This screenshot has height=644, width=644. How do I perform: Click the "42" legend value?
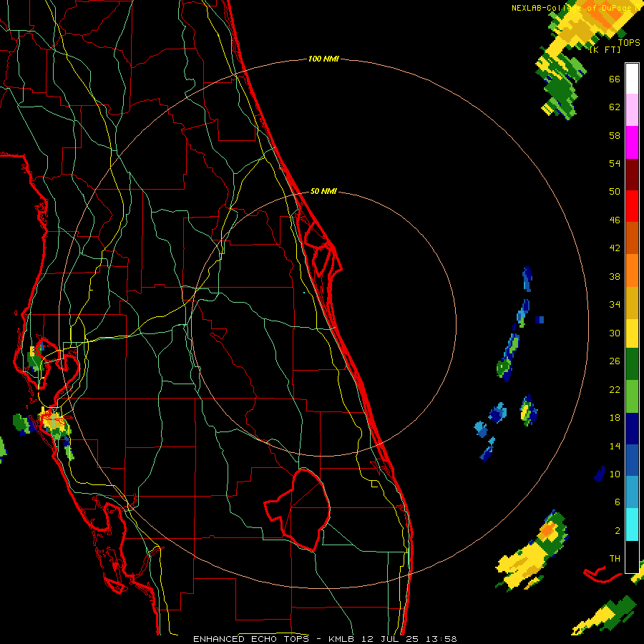click(x=615, y=248)
